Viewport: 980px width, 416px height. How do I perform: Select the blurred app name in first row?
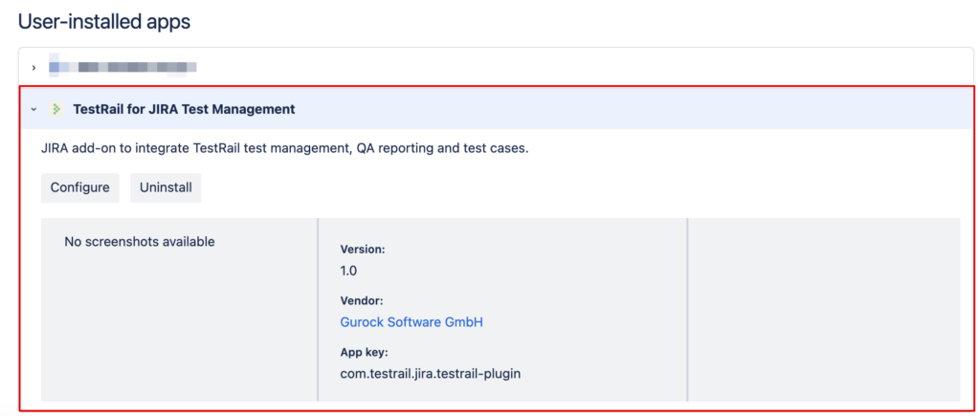(134, 68)
